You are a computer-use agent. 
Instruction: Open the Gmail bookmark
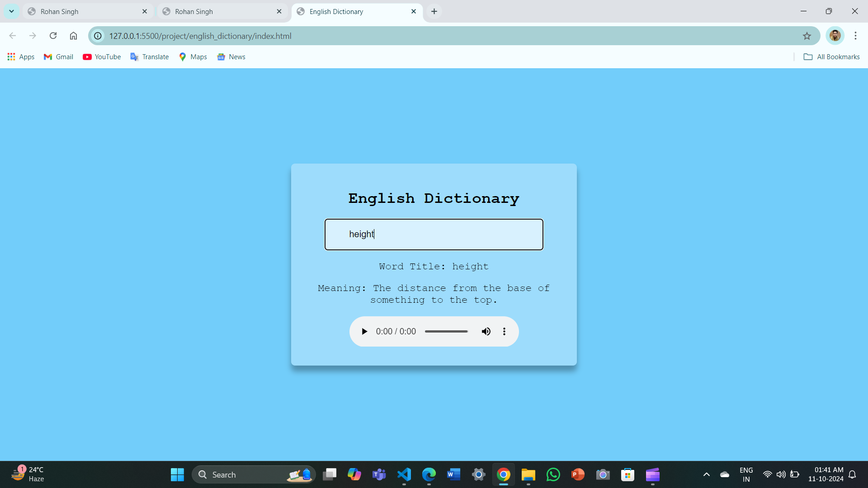click(x=58, y=56)
